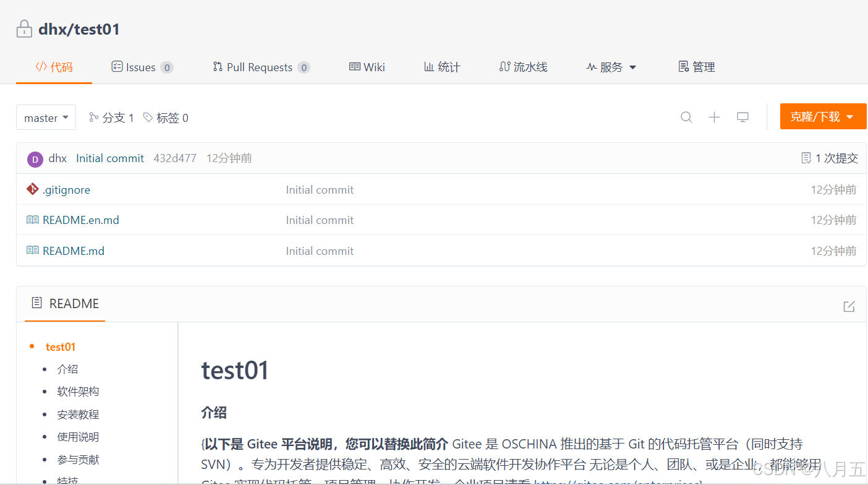868x485 pixels.
Task: Open the README.en.md file
Action: pyautogui.click(x=81, y=220)
